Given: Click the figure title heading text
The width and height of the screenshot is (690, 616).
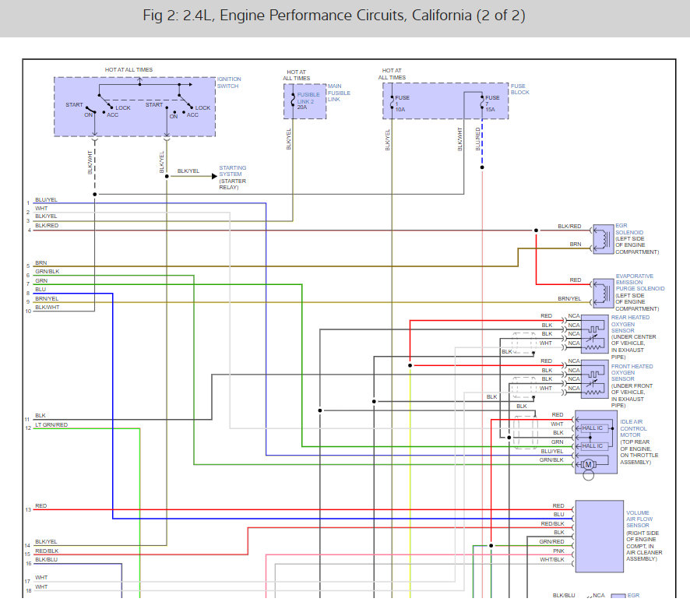Looking at the screenshot, I should pos(334,16).
